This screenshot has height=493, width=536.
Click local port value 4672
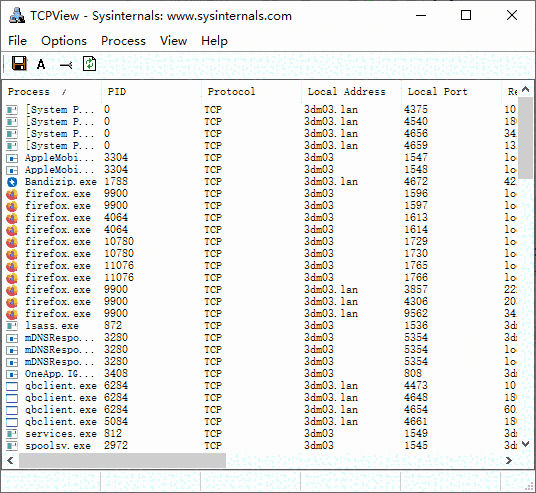pos(416,182)
